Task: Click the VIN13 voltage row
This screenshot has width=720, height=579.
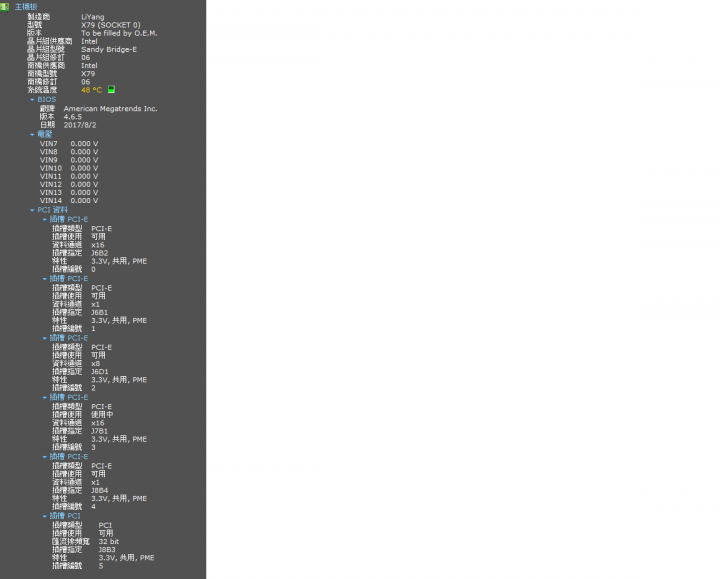Action: pyautogui.click(x=69, y=193)
